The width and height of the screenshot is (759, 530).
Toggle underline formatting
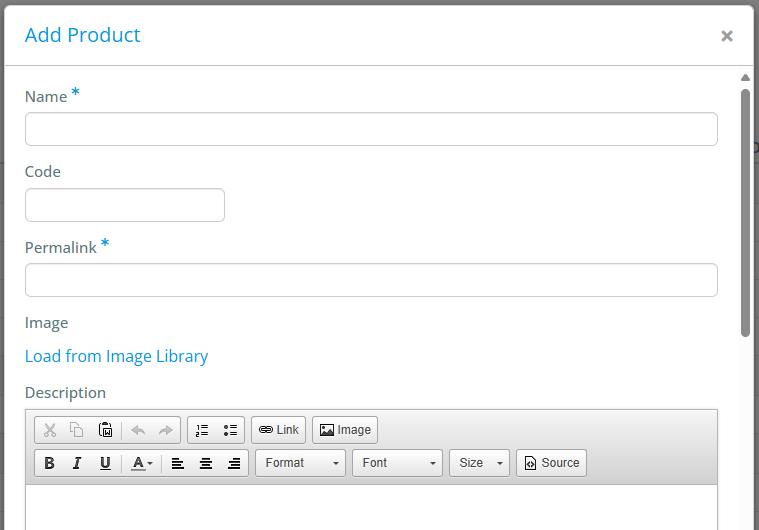click(105, 463)
